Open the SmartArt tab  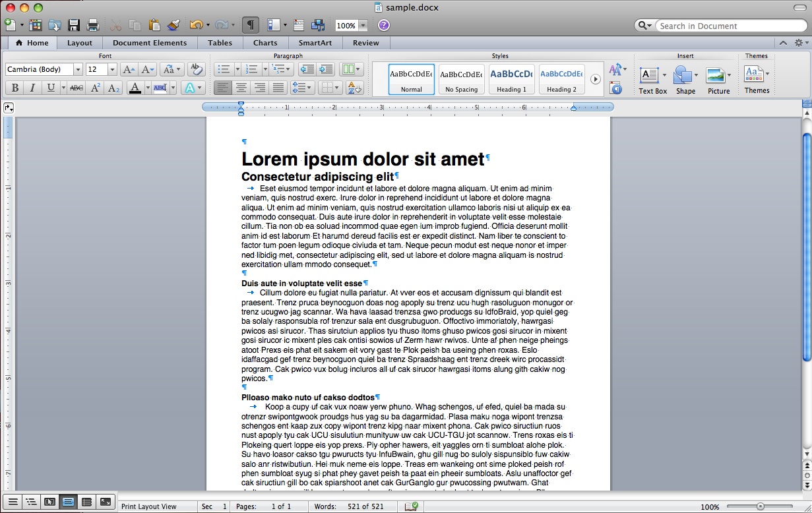coord(315,43)
